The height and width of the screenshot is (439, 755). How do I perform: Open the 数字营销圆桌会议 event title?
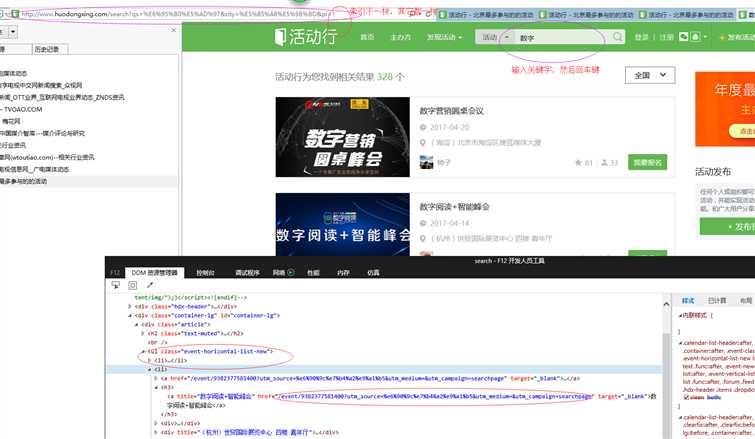(451, 111)
